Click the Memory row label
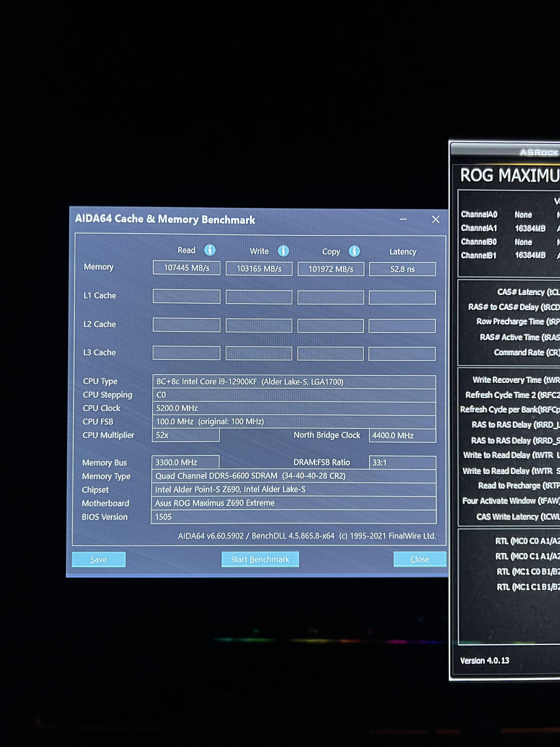Viewport: 560px width, 747px height. coord(99,267)
